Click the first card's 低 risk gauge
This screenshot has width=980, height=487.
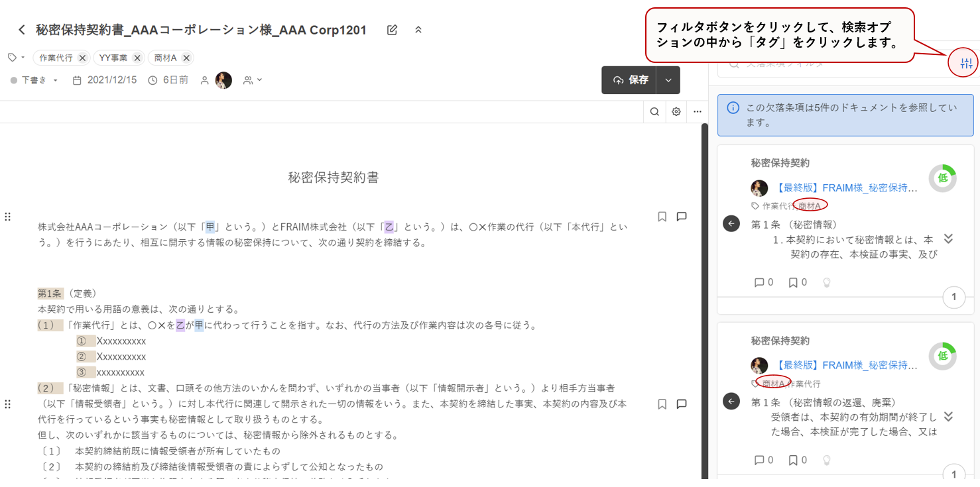tap(942, 178)
